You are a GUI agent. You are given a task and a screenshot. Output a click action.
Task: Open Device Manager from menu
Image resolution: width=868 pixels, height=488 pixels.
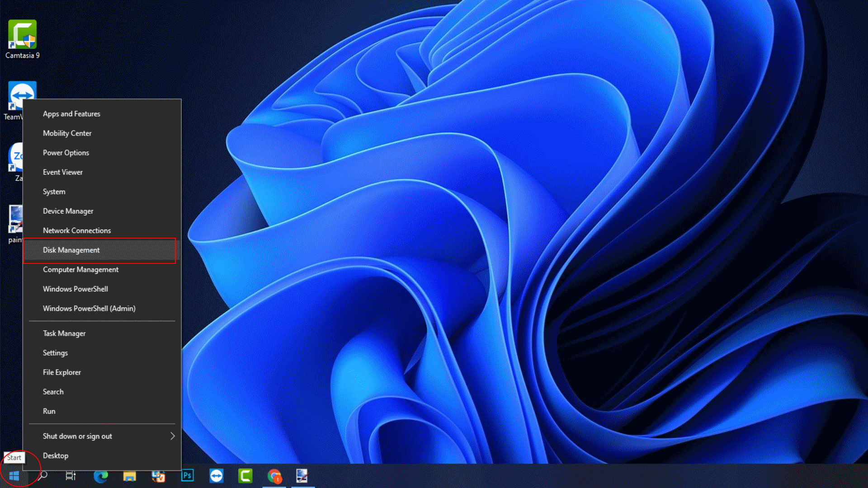[x=68, y=211]
